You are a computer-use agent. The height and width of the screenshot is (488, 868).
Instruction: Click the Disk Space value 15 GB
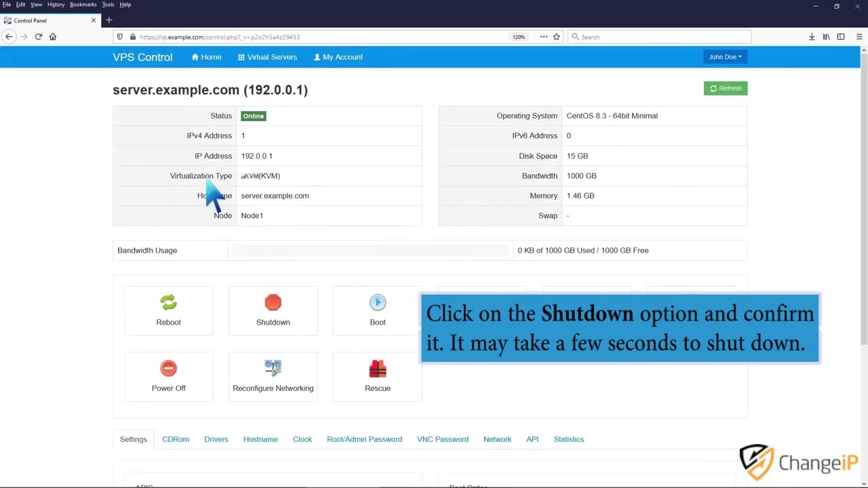click(577, 156)
